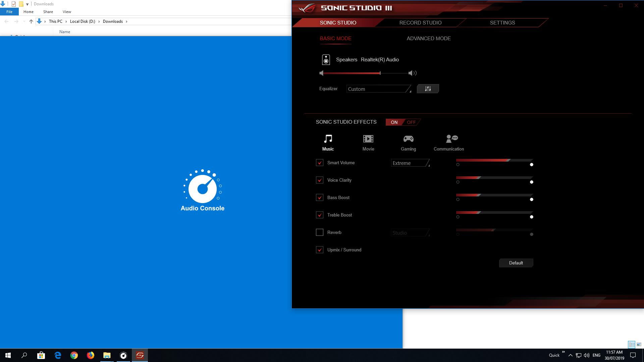Click the Default button
644x362 pixels.
(516, 262)
